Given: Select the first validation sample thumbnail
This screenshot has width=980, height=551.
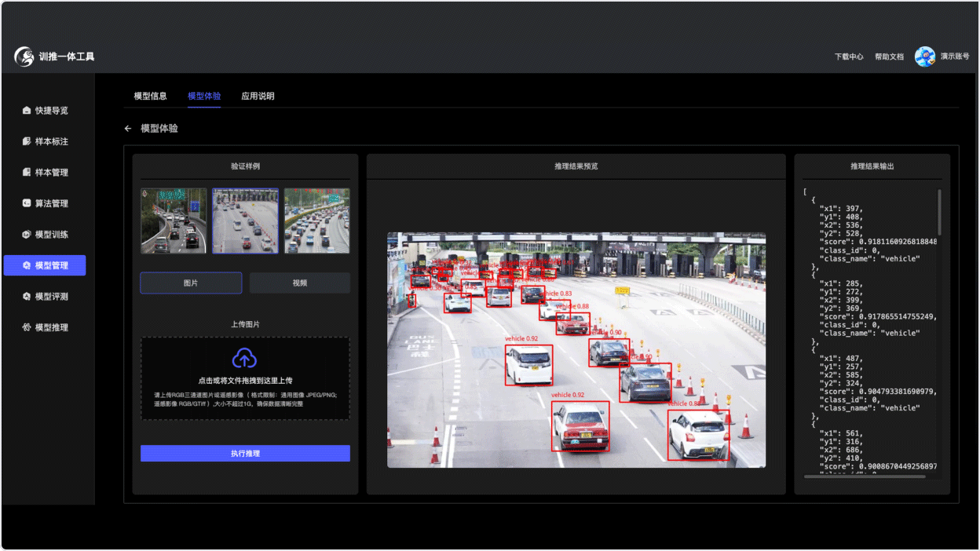Looking at the screenshot, I should click(174, 221).
